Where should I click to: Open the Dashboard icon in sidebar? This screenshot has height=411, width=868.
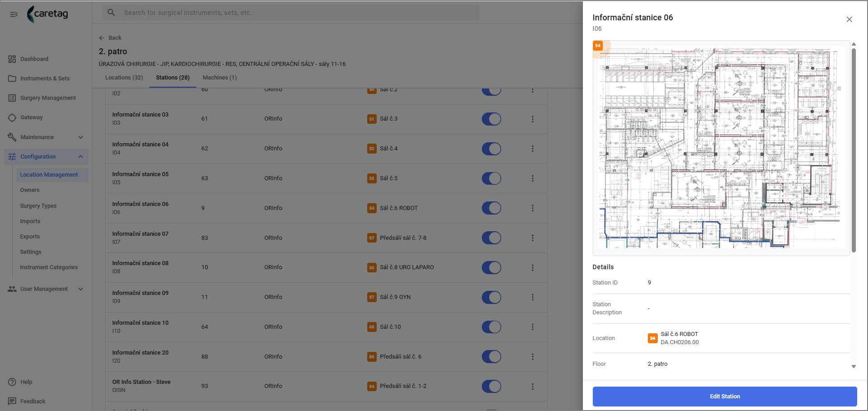tap(12, 59)
